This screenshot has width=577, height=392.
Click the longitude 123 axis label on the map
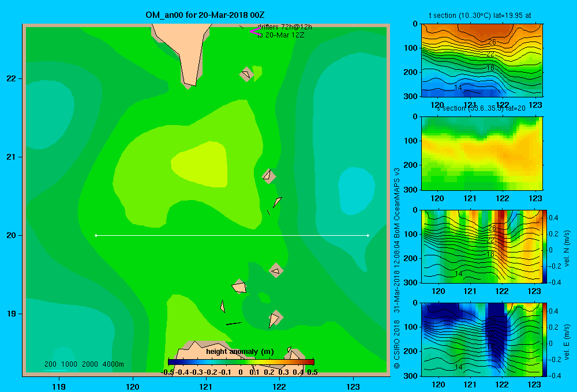click(353, 386)
